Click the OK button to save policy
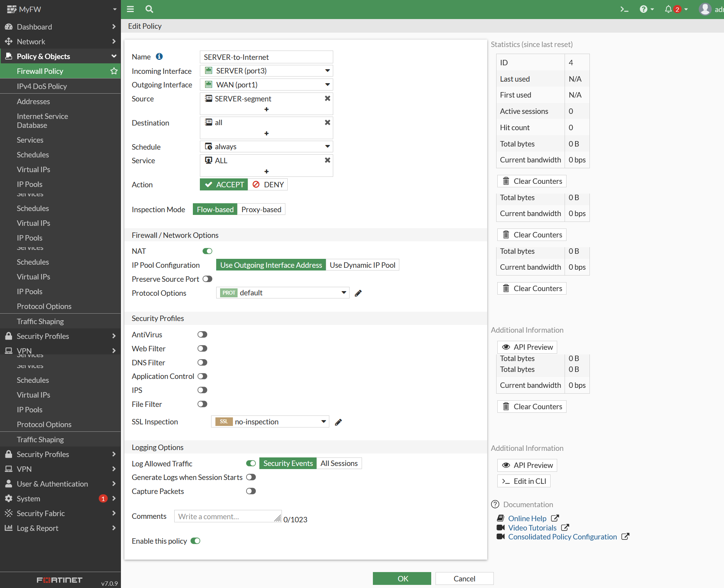Image resolution: width=724 pixels, height=588 pixels. pos(402,579)
